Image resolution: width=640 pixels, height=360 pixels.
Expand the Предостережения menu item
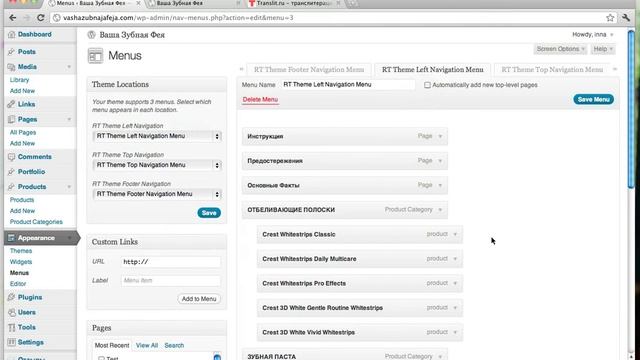coord(440,161)
